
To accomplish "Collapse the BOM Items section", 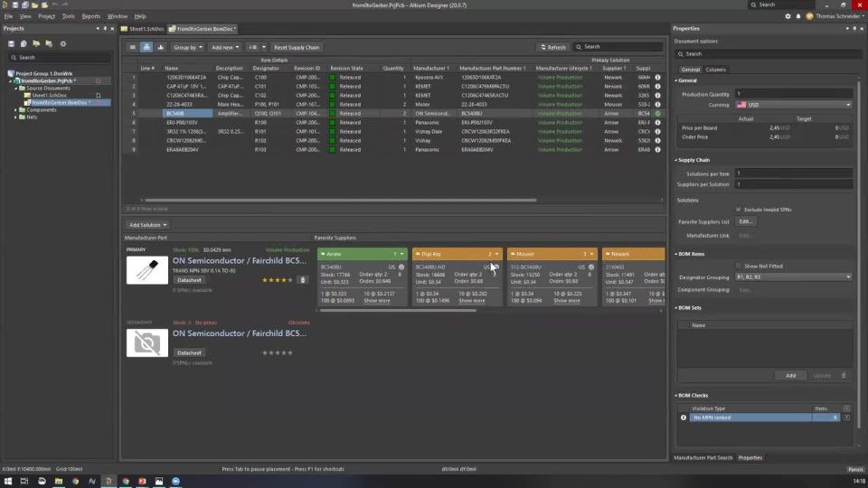I will coord(676,255).
